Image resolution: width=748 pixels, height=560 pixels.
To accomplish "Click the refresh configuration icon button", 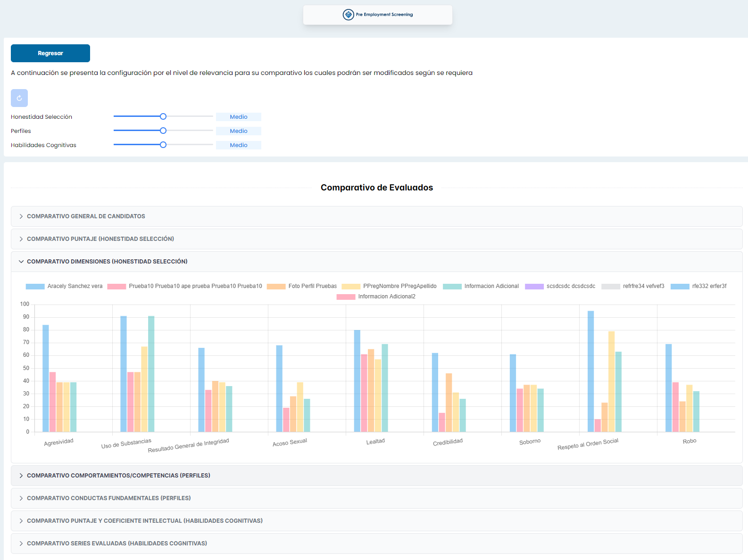I will point(19,98).
